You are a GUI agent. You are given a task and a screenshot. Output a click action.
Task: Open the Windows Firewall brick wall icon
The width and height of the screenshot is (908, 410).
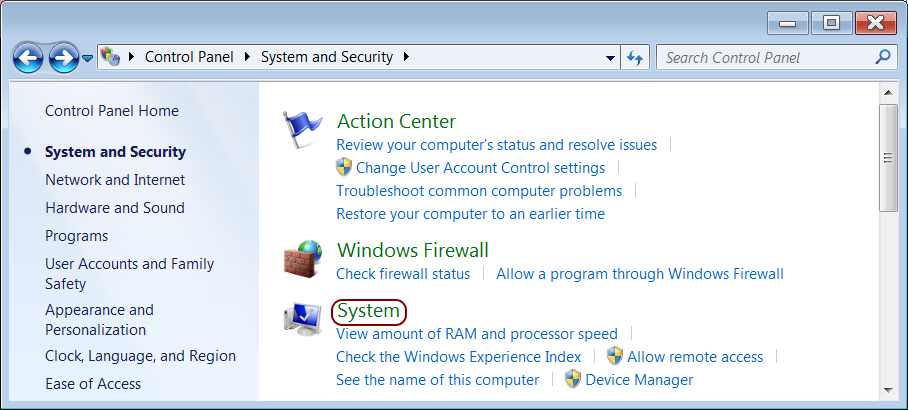[x=303, y=258]
